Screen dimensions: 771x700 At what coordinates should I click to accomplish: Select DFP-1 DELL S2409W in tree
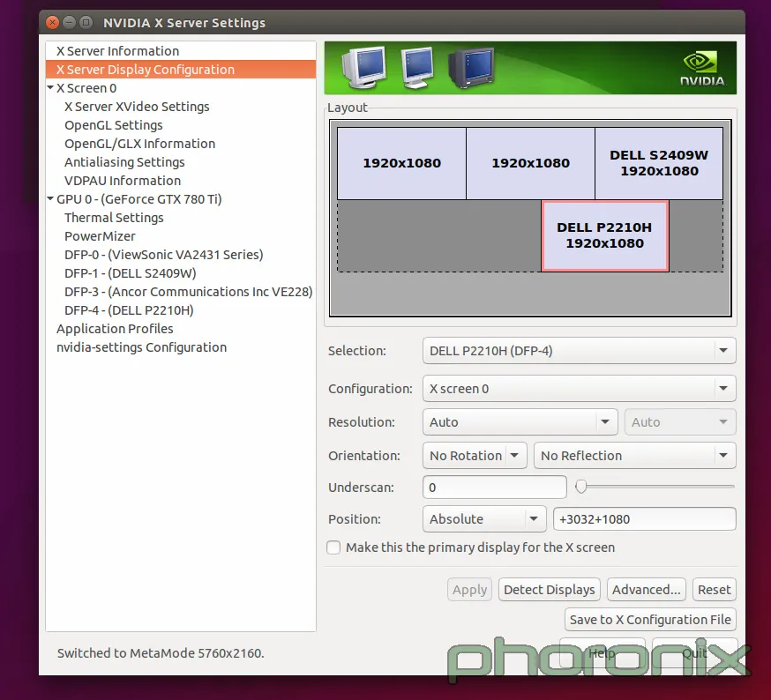click(131, 273)
